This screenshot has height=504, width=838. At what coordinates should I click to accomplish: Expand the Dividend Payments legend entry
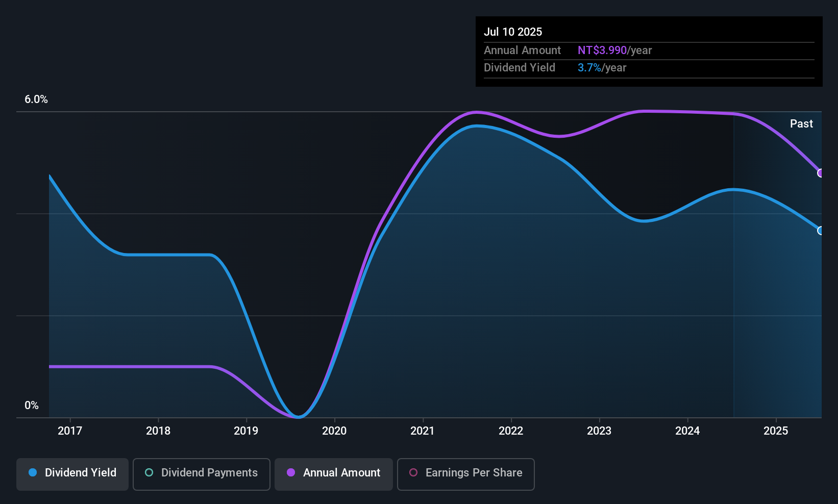pos(201,473)
